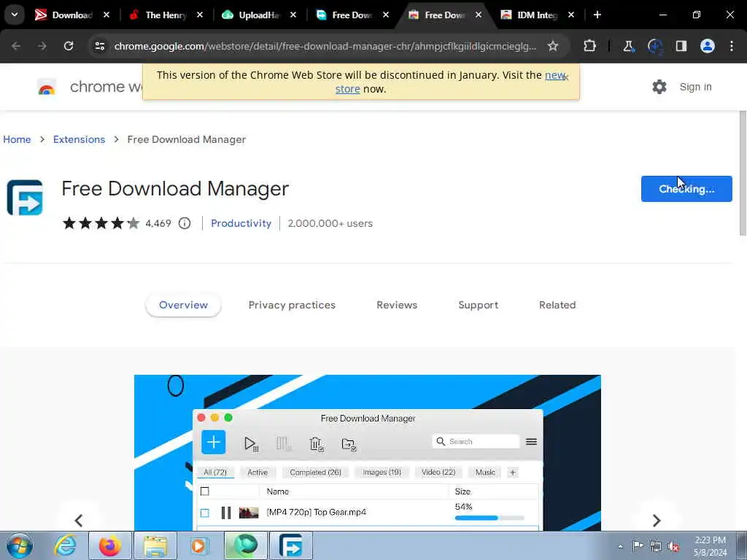The image size is (747, 560).
Task: Open the Windows Start button
Action: 20,545
